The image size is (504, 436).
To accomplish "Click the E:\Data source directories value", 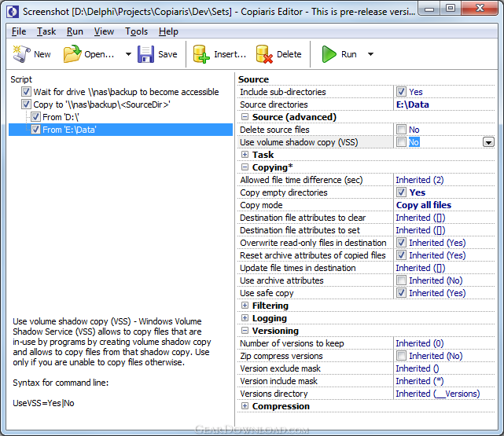I will click(412, 104).
